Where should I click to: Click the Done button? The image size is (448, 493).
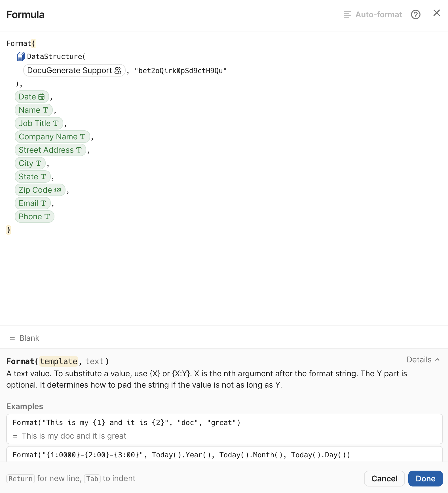click(x=425, y=479)
